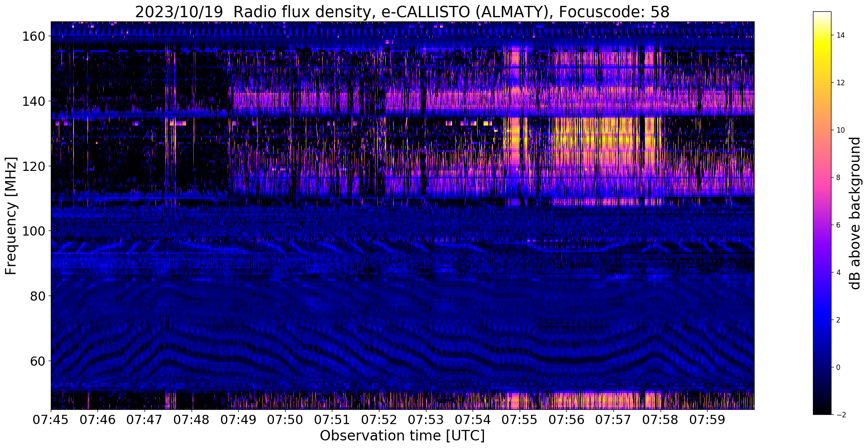This screenshot has width=868, height=448.
Task: Click the 60 frequency tick label
Action: (37, 361)
